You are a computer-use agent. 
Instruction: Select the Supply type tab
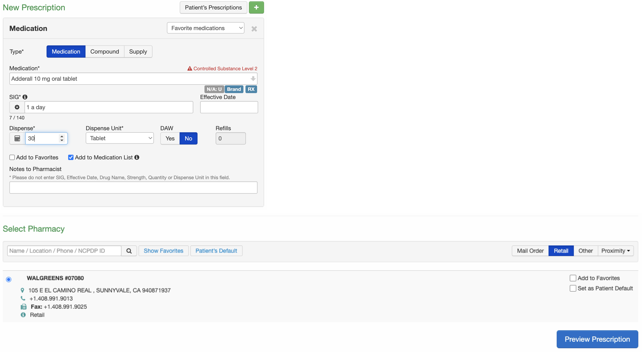pyautogui.click(x=138, y=51)
